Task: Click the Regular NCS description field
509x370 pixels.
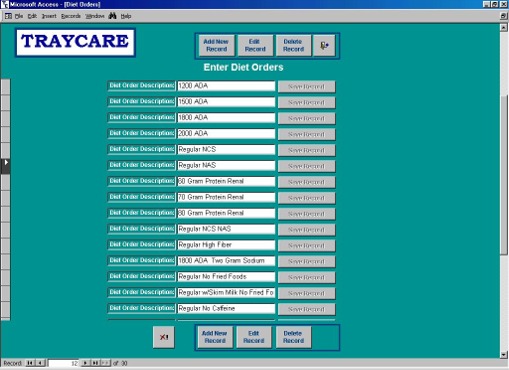Action: (x=226, y=149)
